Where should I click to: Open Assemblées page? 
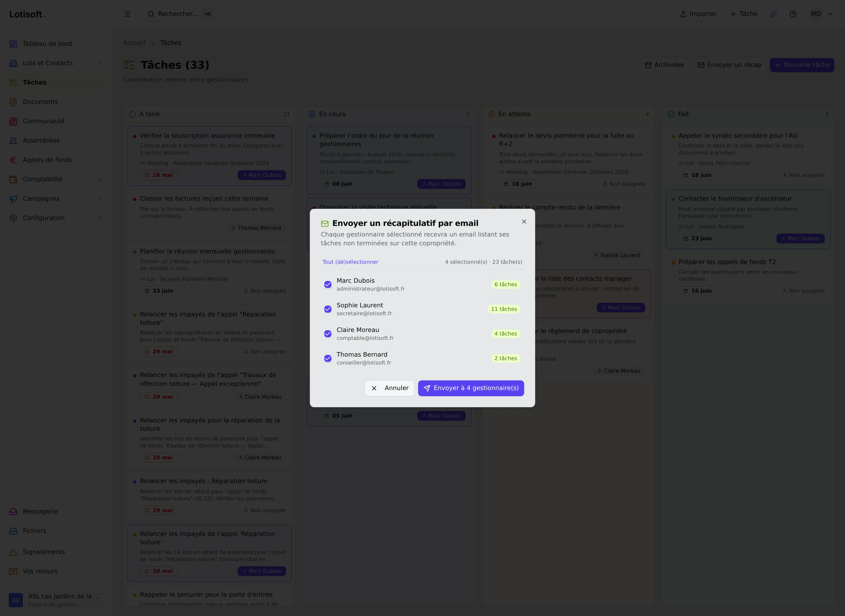[x=56, y=141]
